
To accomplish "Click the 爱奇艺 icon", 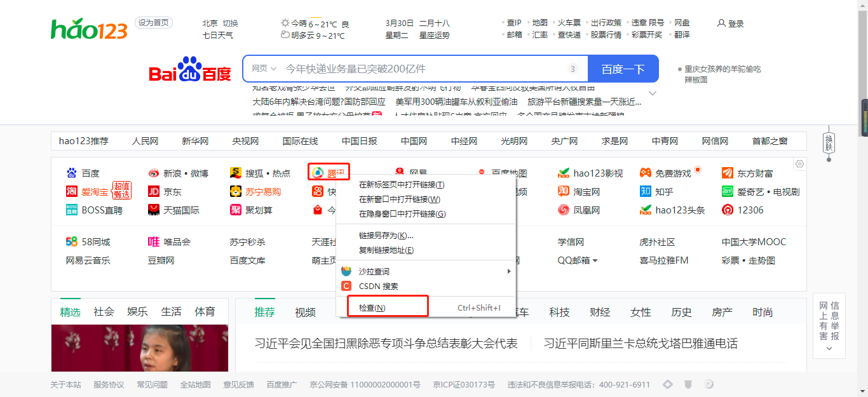I will (x=728, y=191).
